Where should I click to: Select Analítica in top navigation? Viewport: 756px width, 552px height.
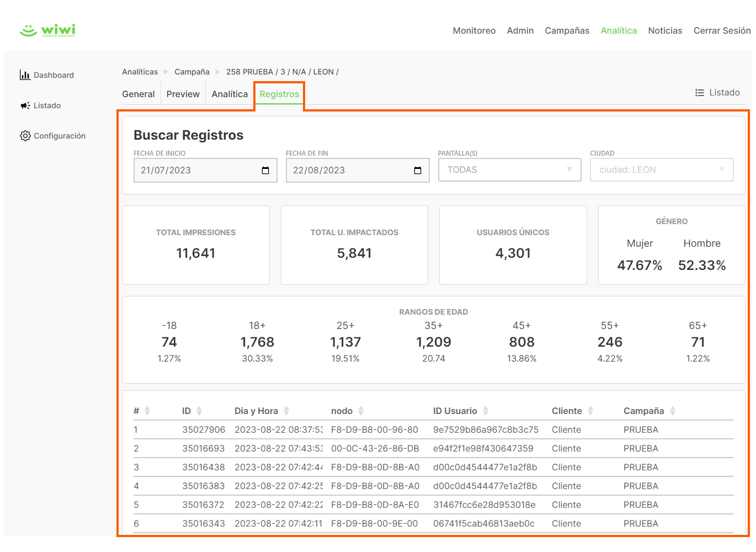tap(619, 31)
